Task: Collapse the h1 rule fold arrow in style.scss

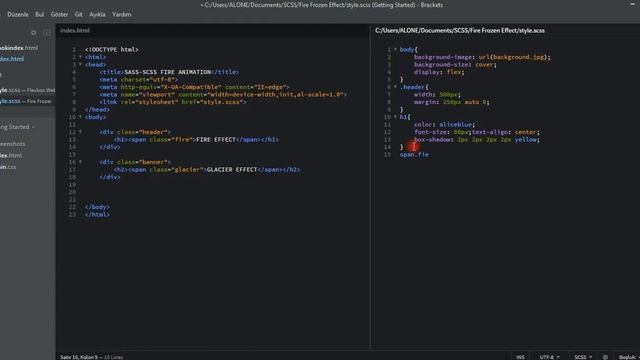Action: coord(395,117)
